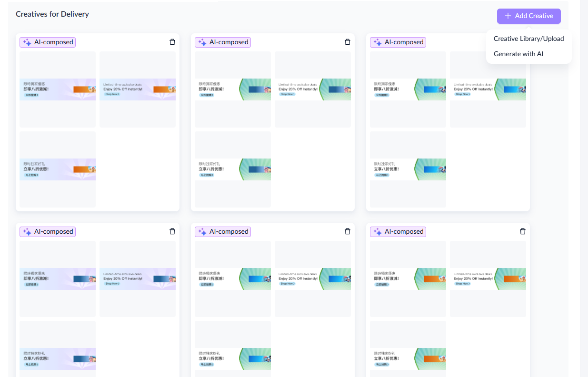The image size is (588, 377).
Task: Delete the first AI-composed creative card
Action: (x=172, y=42)
